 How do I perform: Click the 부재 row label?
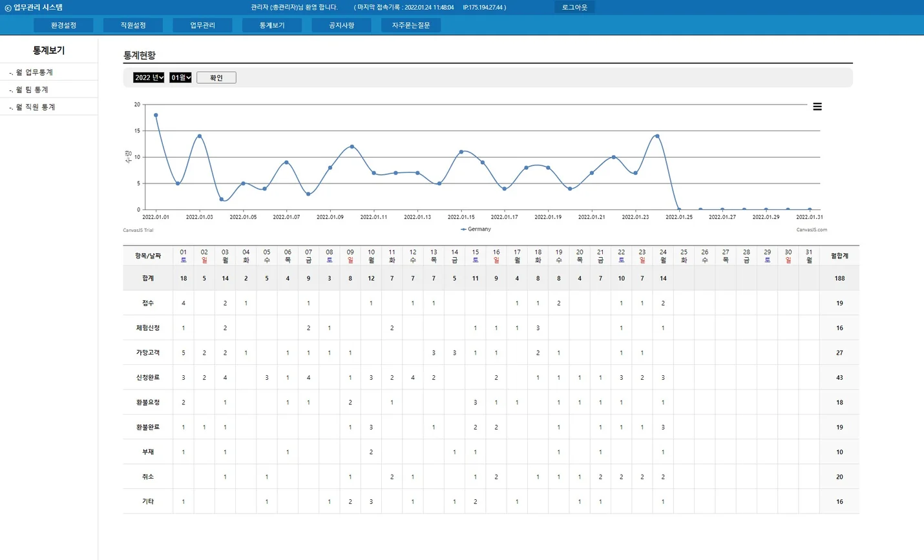pyautogui.click(x=148, y=452)
